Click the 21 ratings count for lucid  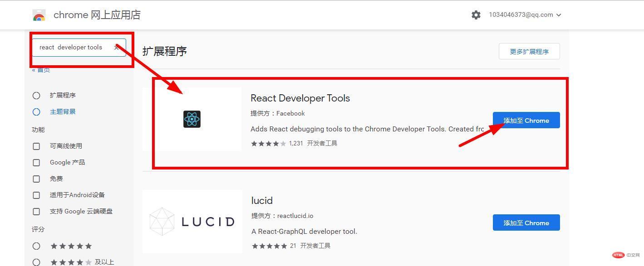pos(293,246)
